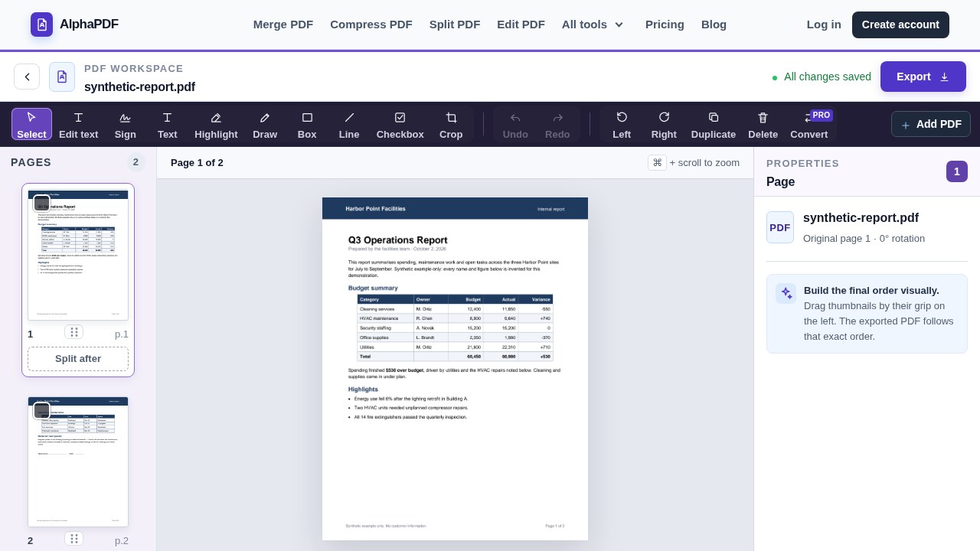Click the page 1 drag grip handle
Image resolution: width=980 pixels, height=551 pixels.
point(74,332)
